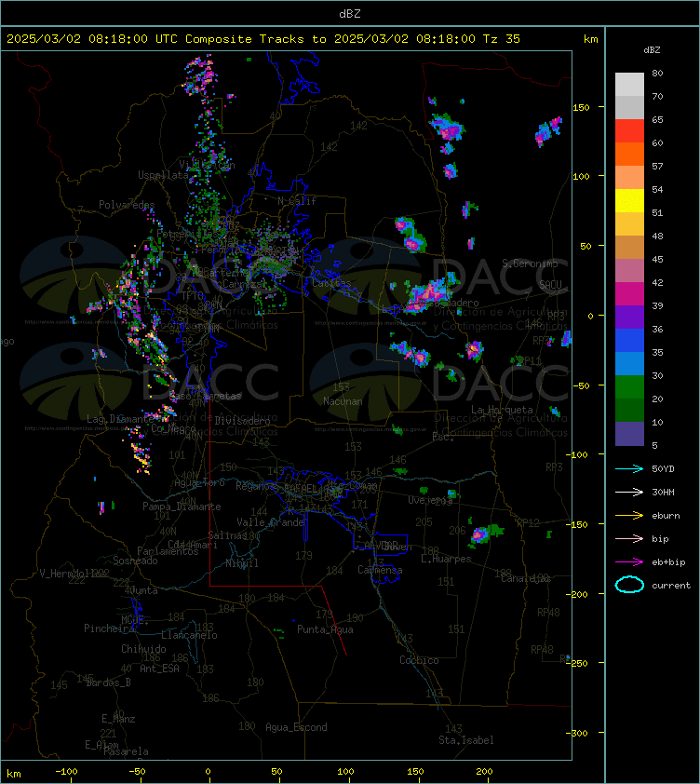
Task: Select the slate purple bottom swatch of dBZ scale
Action: (629, 434)
